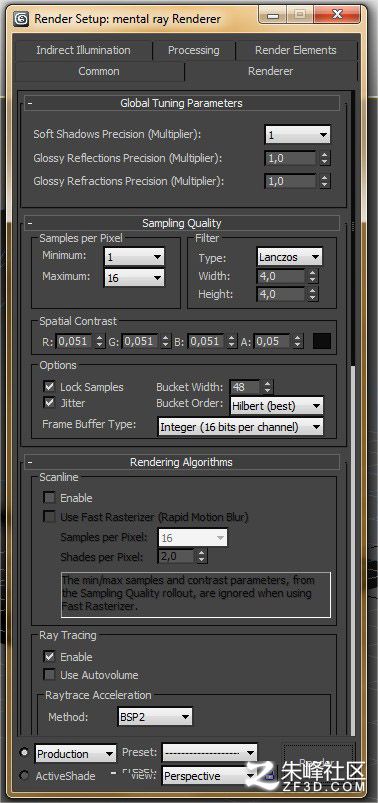Open the Spatial Contrast color swatch
Viewport: 378px width, 803px height.
click(x=322, y=342)
